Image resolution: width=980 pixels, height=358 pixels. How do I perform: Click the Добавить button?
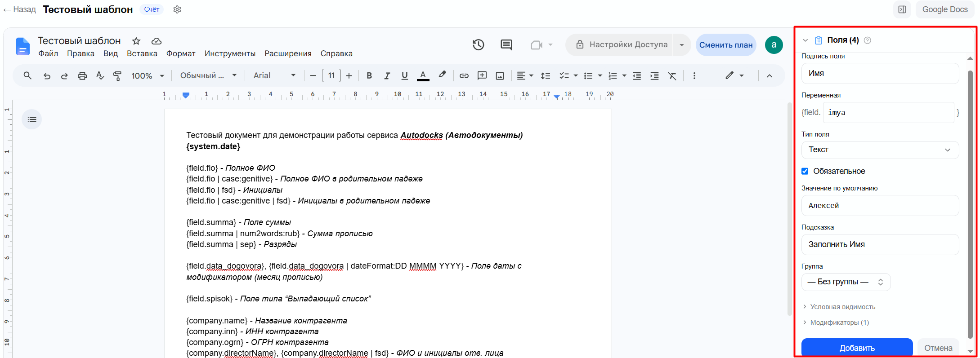[x=857, y=348]
